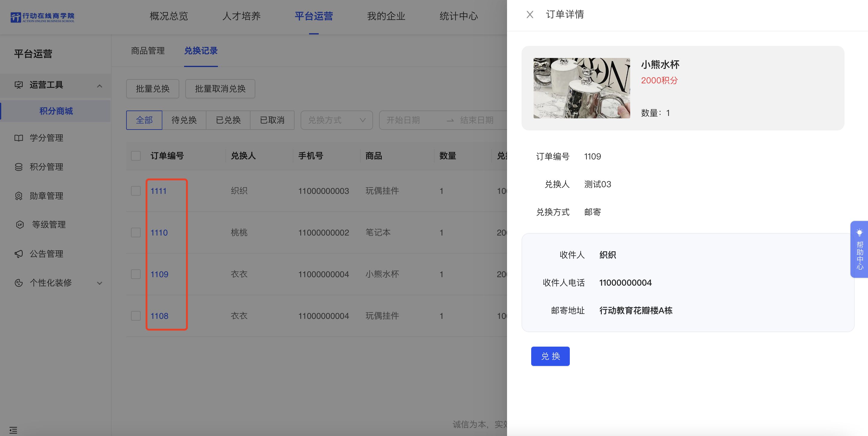Click the 学分管理 book icon
Viewport: 868px width, 436px height.
[x=19, y=138]
